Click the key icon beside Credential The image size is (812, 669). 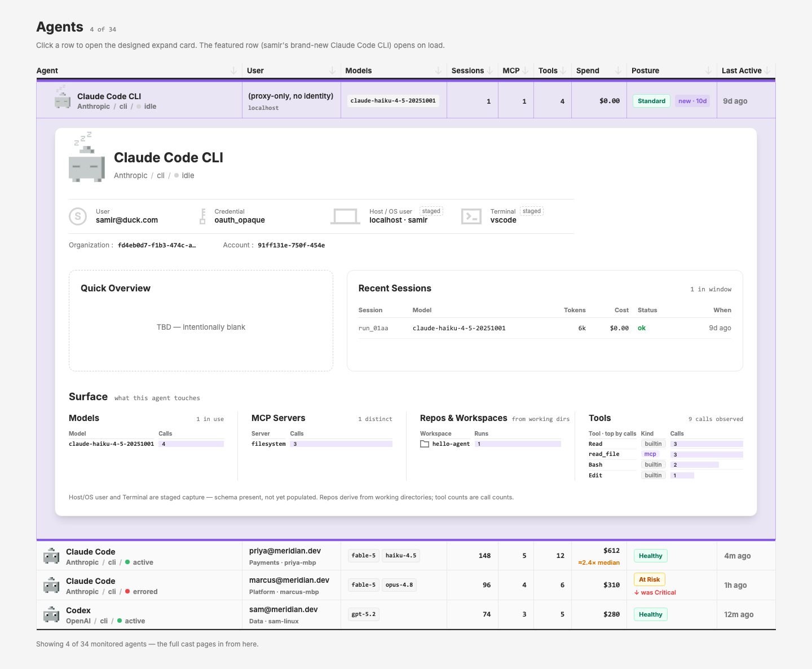[x=202, y=216]
